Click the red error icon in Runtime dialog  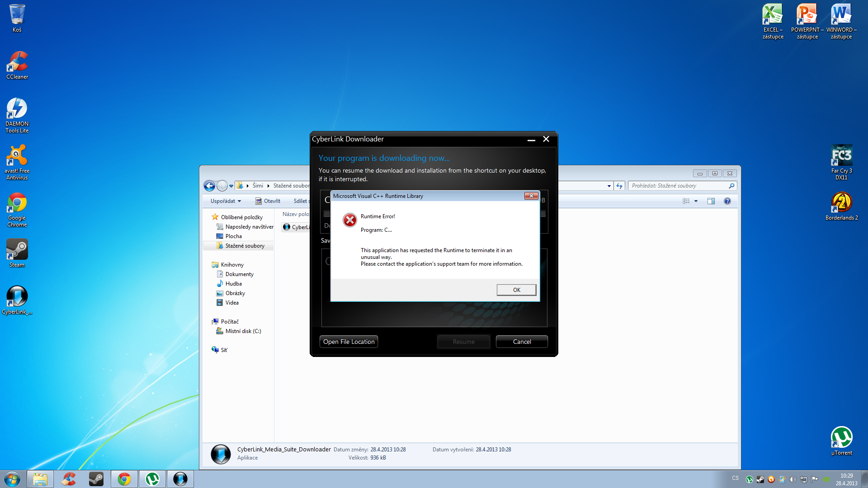tap(349, 220)
